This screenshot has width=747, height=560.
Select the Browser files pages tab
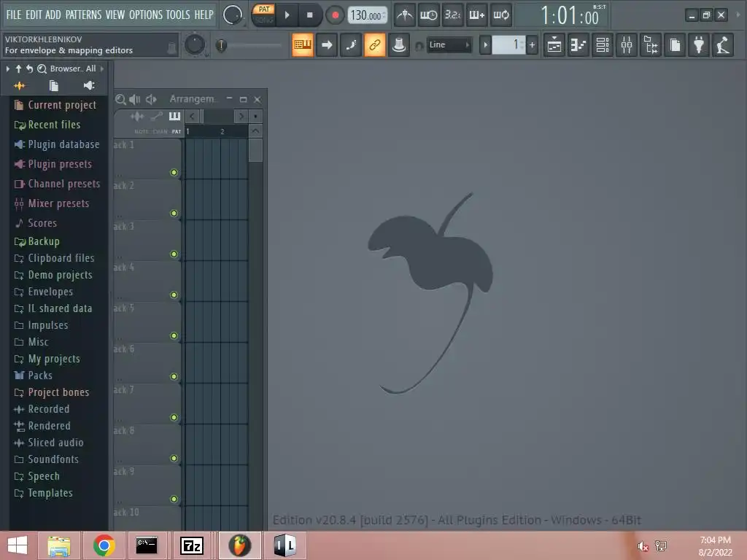coord(54,86)
